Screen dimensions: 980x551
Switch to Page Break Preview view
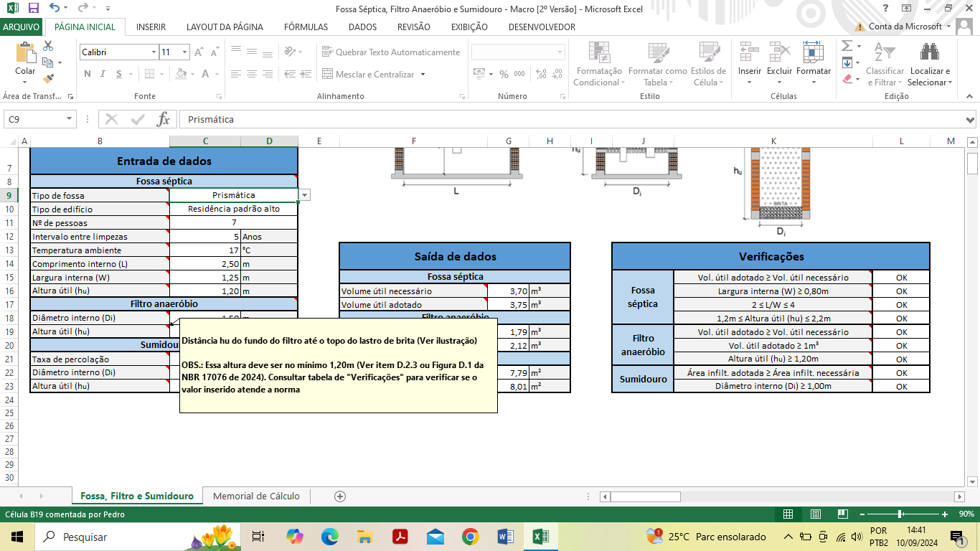point(842,514)
